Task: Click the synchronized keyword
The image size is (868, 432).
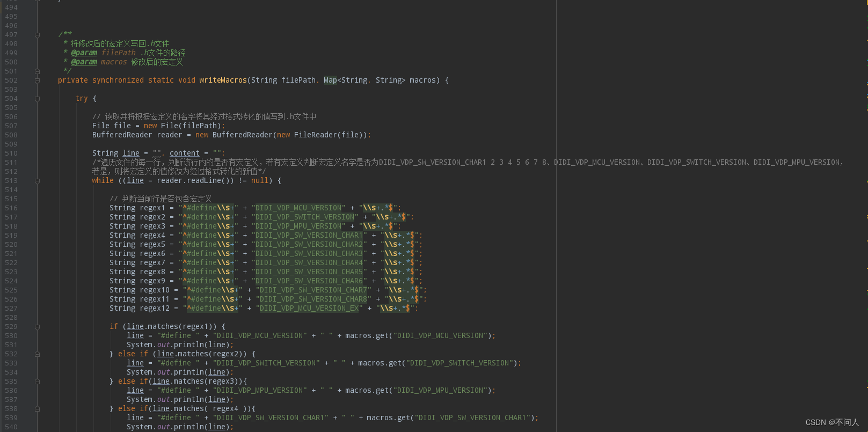Action: click(118, 80)
